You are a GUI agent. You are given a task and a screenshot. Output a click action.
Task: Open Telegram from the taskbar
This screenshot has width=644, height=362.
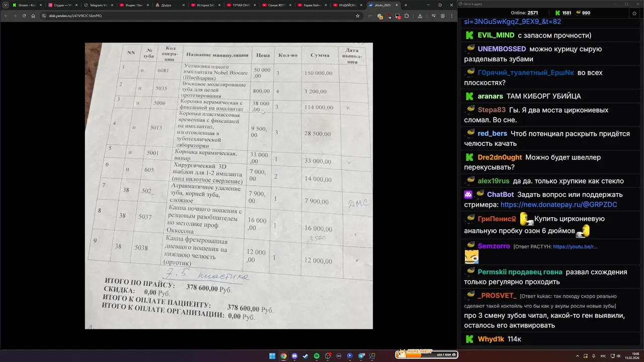point(361,356)
